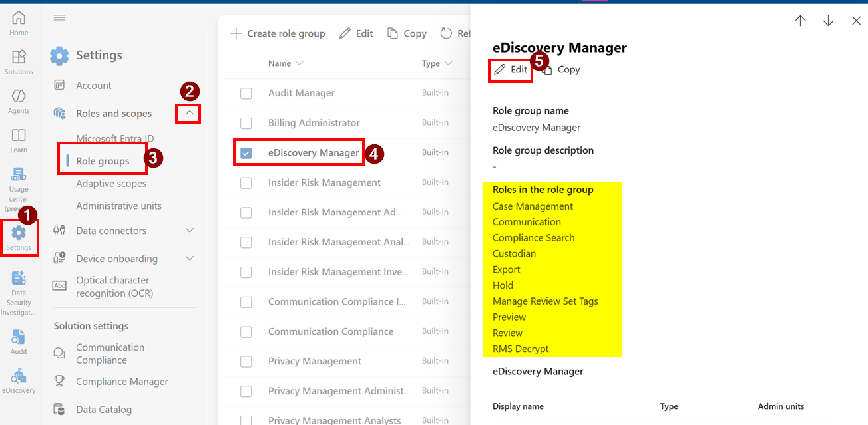Expand the Device onboarding section
Image resolution: width=868 pixels, height=425 pixels.
point(190,258)
